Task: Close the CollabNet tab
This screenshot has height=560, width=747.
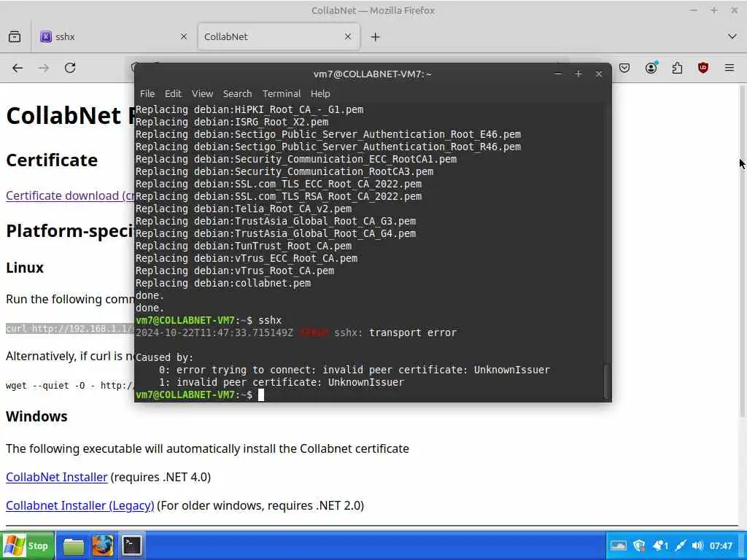Action: (x=348, y=36)
